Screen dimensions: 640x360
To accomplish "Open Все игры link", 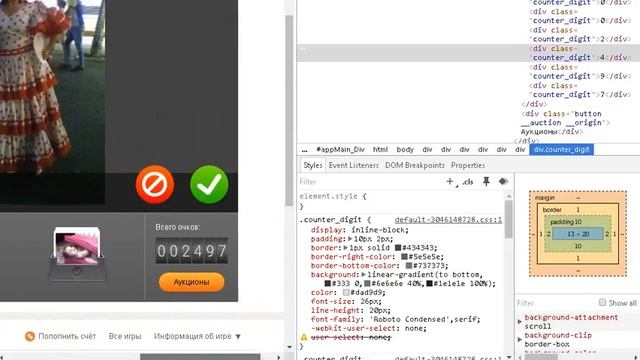I will [x=125, y=336].
